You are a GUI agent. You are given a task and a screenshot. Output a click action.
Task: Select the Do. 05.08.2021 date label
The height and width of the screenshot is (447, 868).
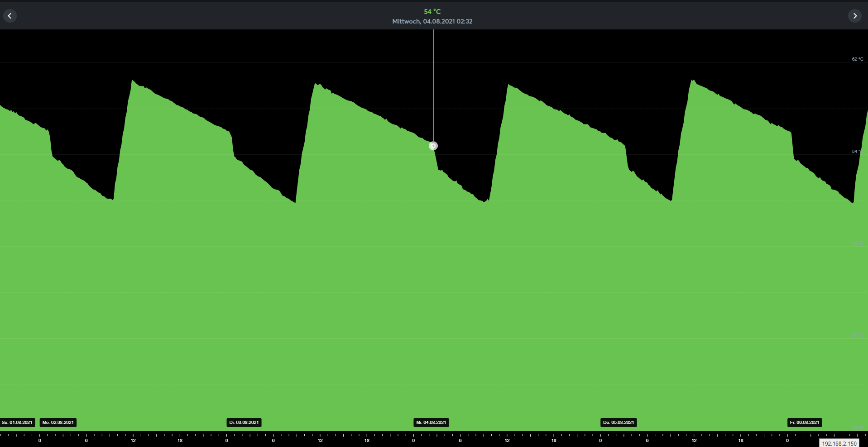[x=619, y=423]
